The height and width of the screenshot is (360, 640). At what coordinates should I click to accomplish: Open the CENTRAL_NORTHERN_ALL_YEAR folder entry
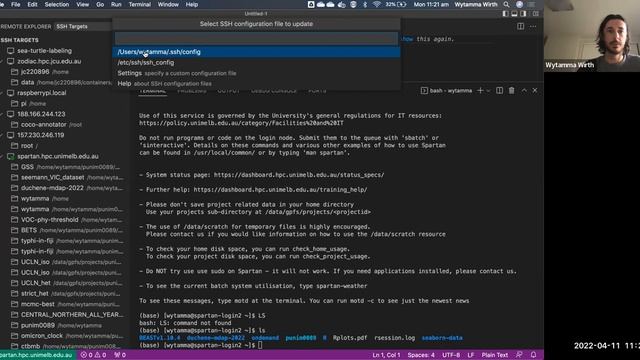click(x=67, y=315)
